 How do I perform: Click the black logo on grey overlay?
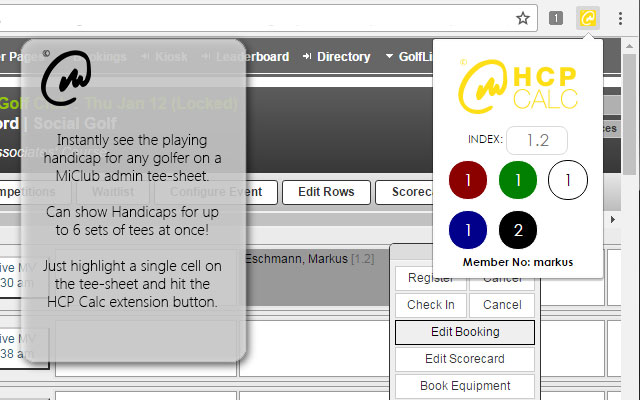(x=66, y=78)
